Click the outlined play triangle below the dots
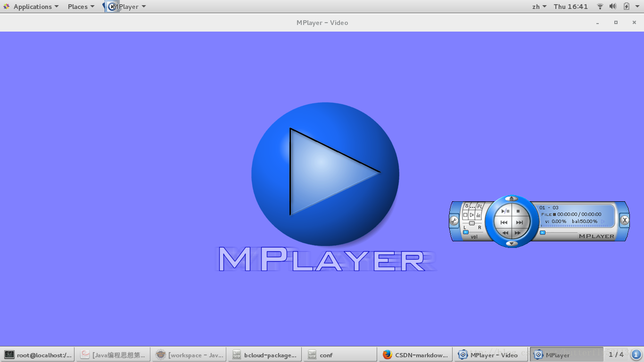This screenshot has height=362, width=644. pyautogui.click(x=472, y=215)
